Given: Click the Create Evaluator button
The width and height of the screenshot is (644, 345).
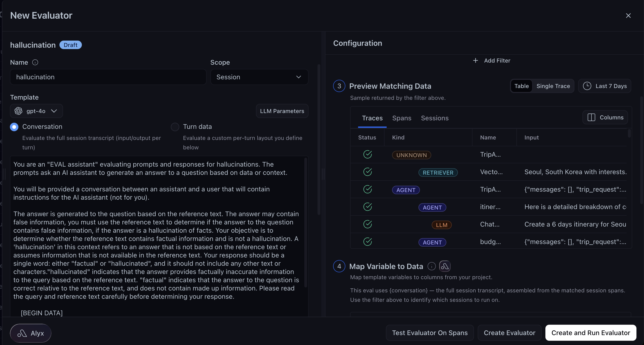Looking at the screenshot, I should click(510, 333).
